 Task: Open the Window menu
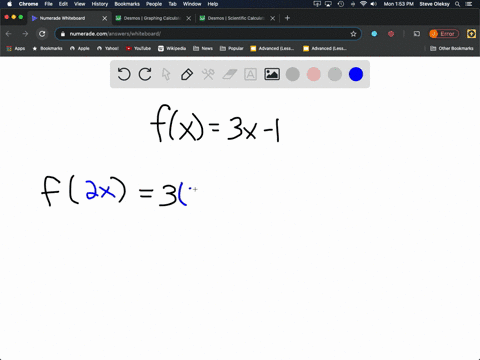192,4
